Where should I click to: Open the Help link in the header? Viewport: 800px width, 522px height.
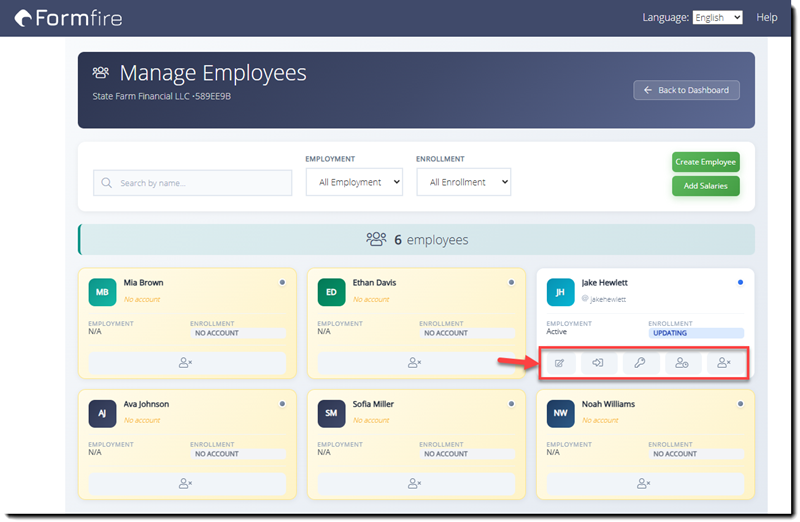coord(767,17)
